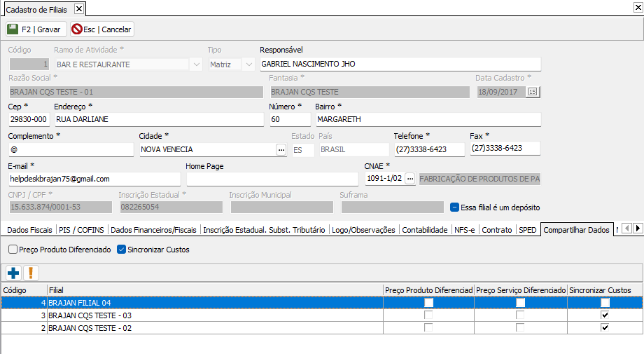Open the Tipo dropdown showing Matriz

248,64
